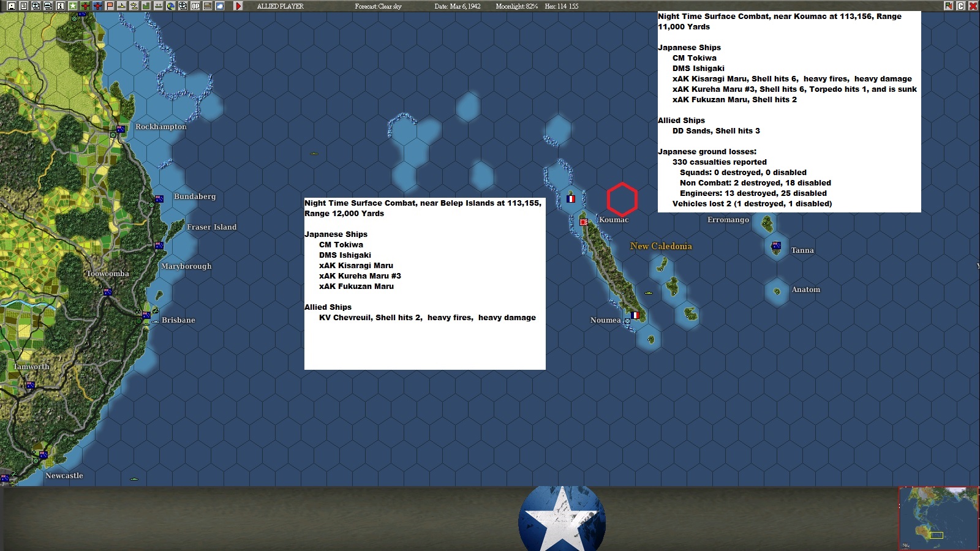Click the 'Hex: 114 155' readout
Viewport: 980px width, 551px height.
(562, 6)
